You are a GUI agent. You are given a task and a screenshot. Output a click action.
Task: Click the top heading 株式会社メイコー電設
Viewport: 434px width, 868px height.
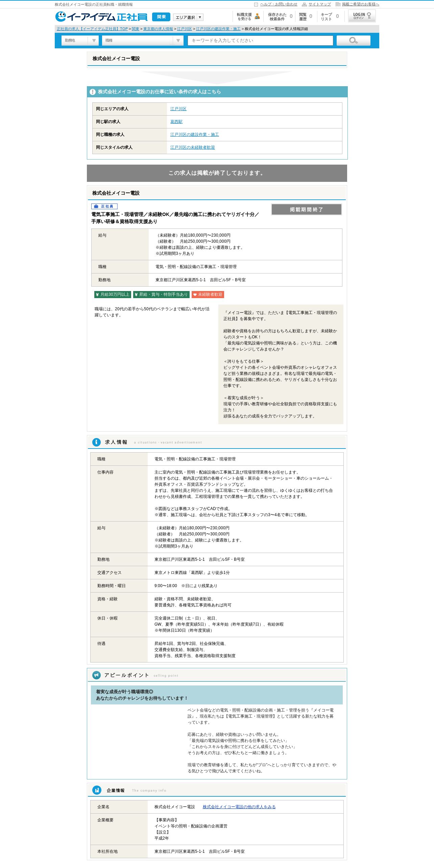pyautogui.click(x=116, y=58)
